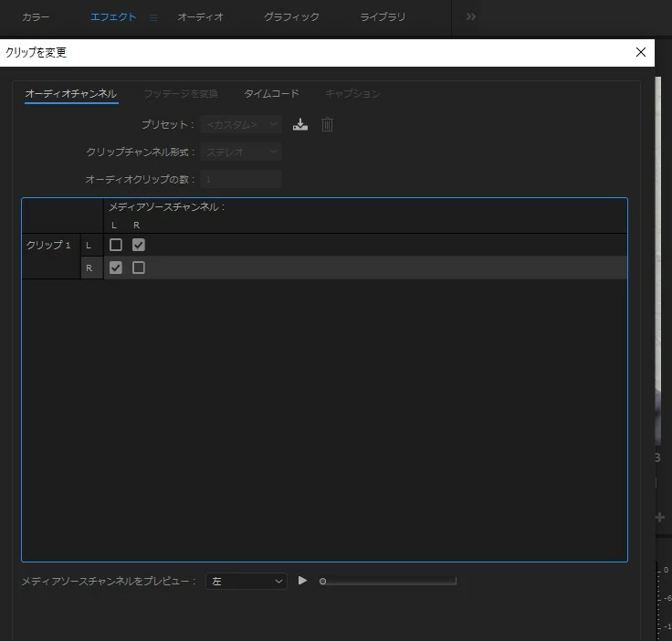The height and width of the screenshot is (641, 672).
Task: Save the audio channel preset icon
Action: [300, 125]
